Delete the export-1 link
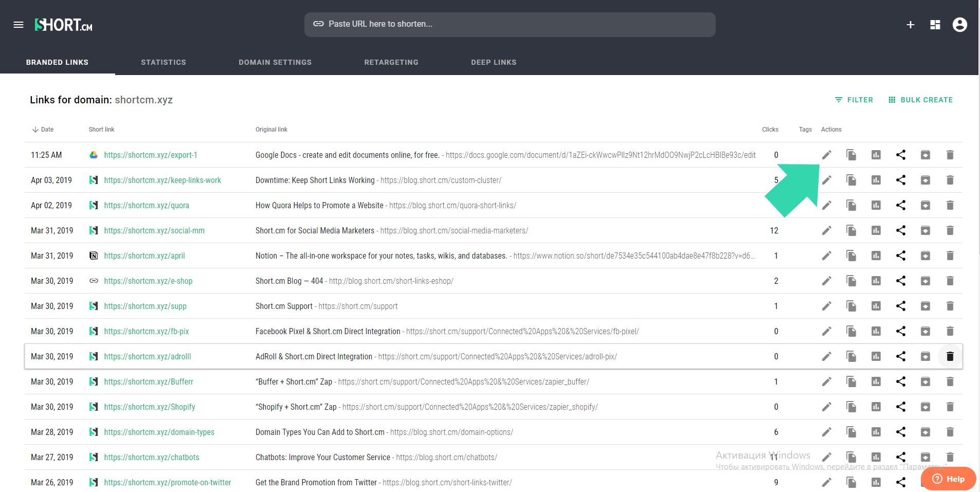Screen dimensions: 980x492 [950, 155]
